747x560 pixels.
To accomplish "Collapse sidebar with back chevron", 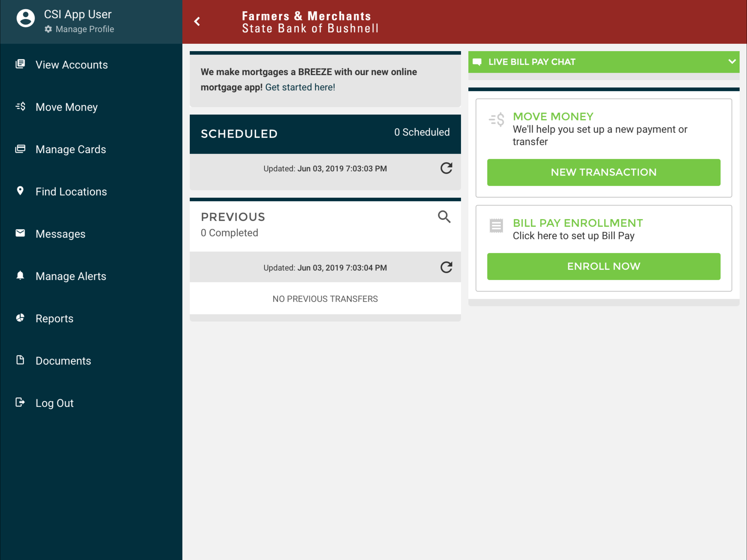I will pyautogui.click(x=197, y=22).
